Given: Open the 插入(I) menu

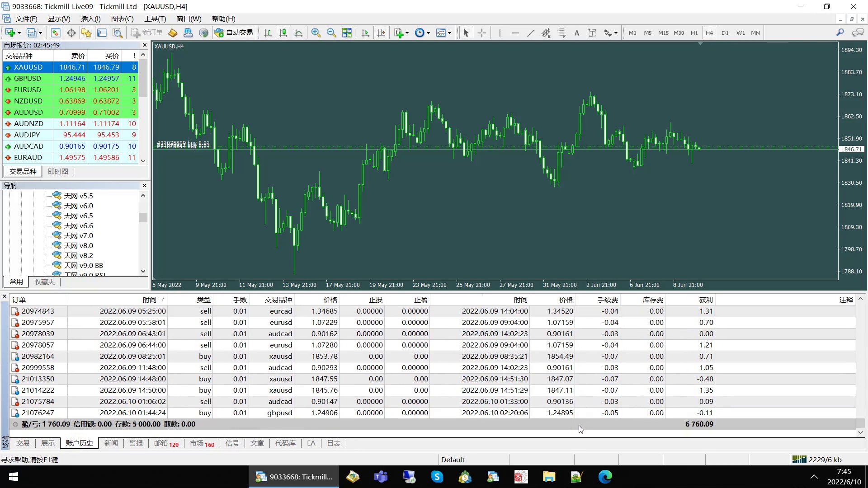Looking at the screenshot, I should 90,19.
